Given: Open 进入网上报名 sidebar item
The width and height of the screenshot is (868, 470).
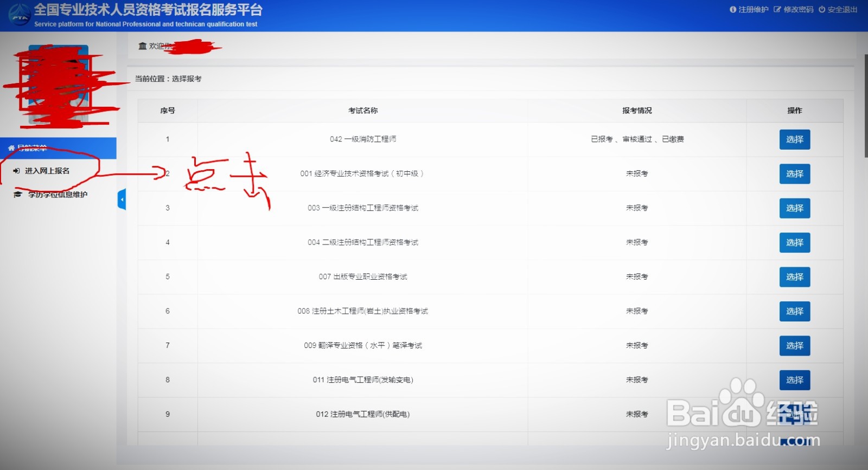Looking at the screenshot, I should 47,171.
